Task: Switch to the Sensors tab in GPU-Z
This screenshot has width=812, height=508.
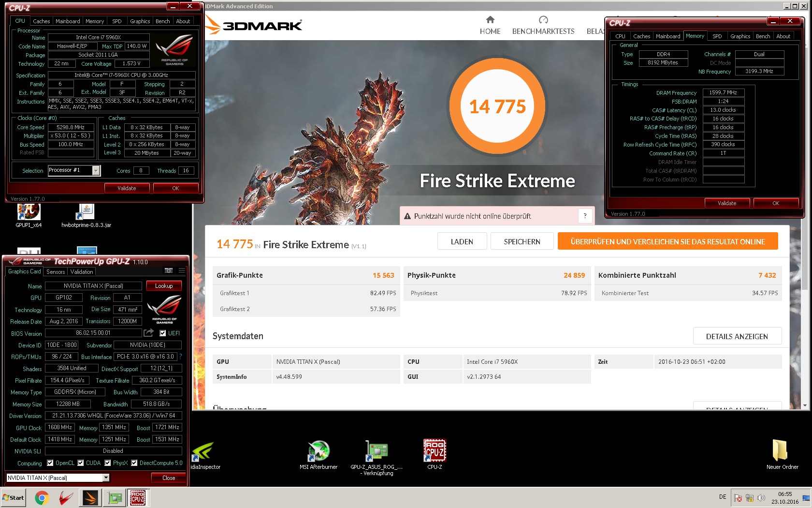Action: (56, 272)
